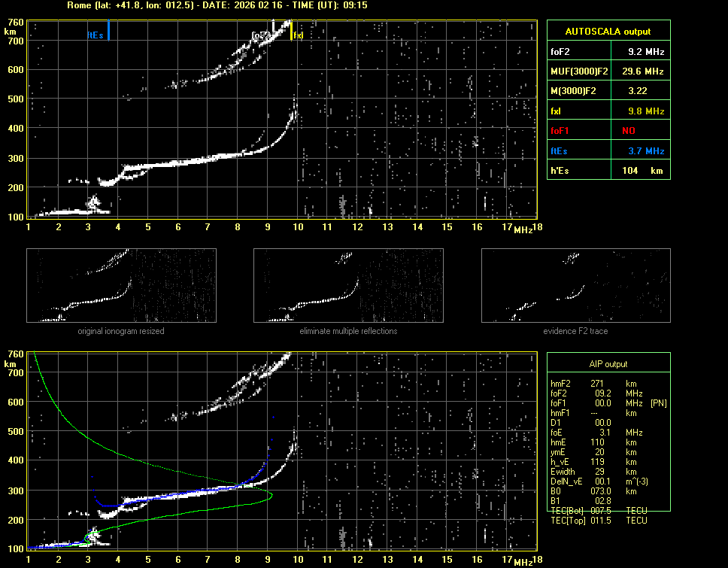Viewport: 728px width, 568px height.
Task: Select the blue ftEs 3.7 MHz entry
Action: pyautogui.click(x=608, y=150)
